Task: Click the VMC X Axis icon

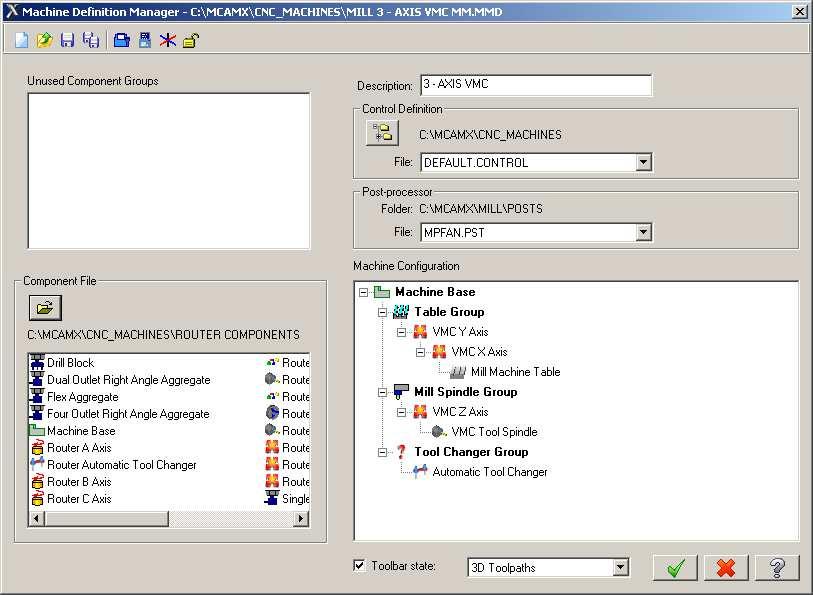Action: [439, 352]
